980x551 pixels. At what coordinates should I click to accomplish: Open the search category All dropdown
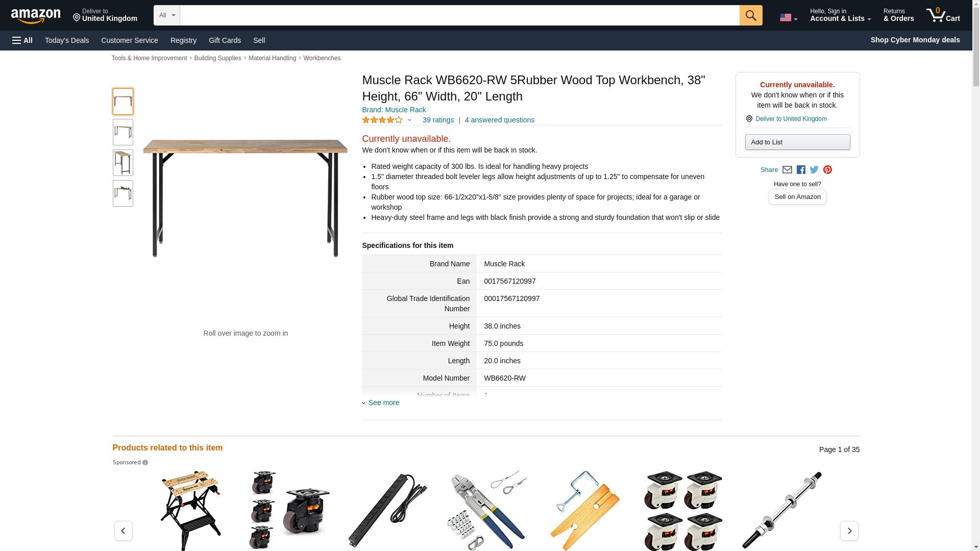[166, 15]
